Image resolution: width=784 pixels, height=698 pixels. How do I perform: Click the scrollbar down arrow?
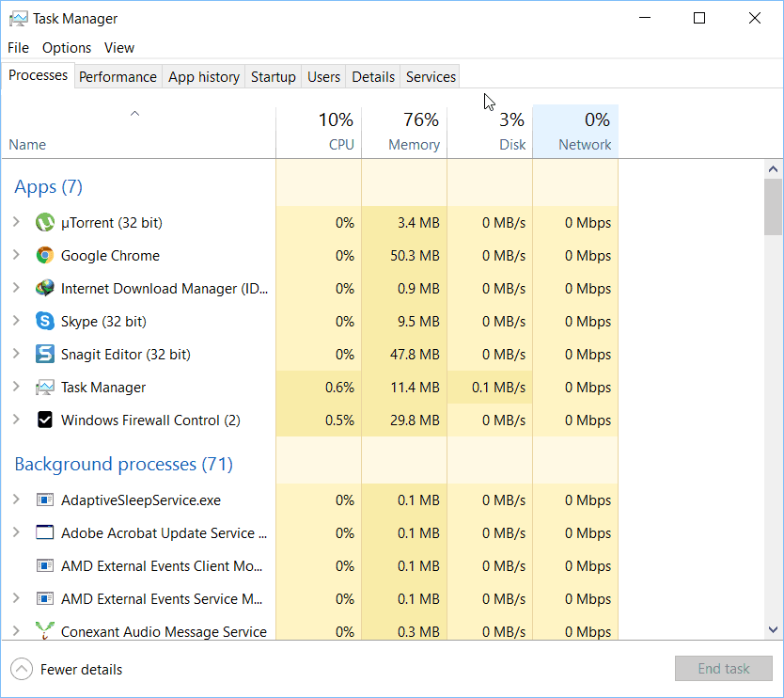(773, 629)
